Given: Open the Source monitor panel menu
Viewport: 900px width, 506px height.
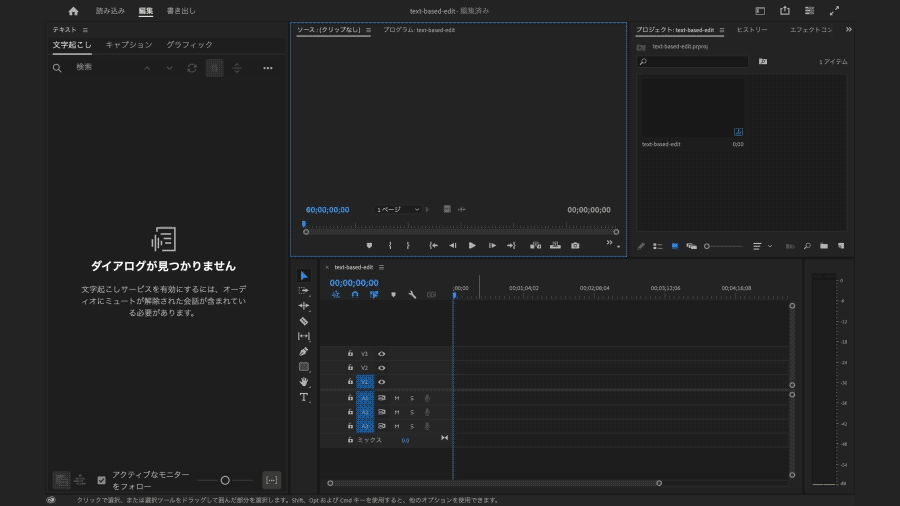Looking at the screenshot, I should (x=368, y=30).
